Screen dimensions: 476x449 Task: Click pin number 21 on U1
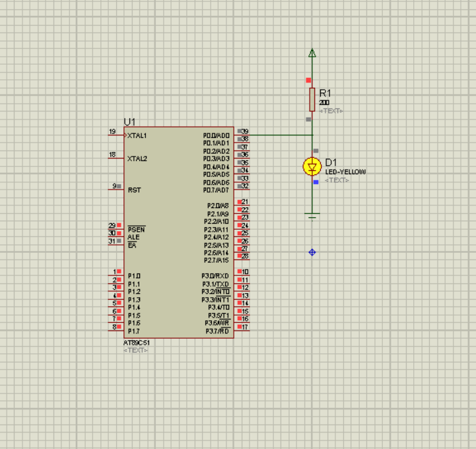[x=245, y=201]
